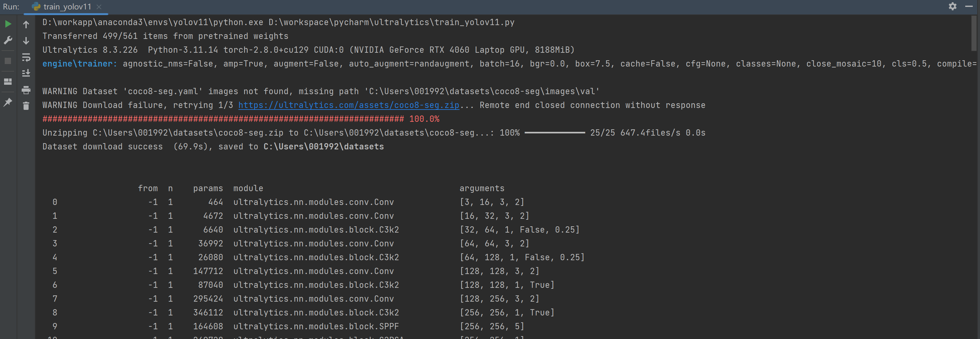Restore layout icon in left gutter
This screenshot has width=980, height=339.
click(x=8, y=81)
